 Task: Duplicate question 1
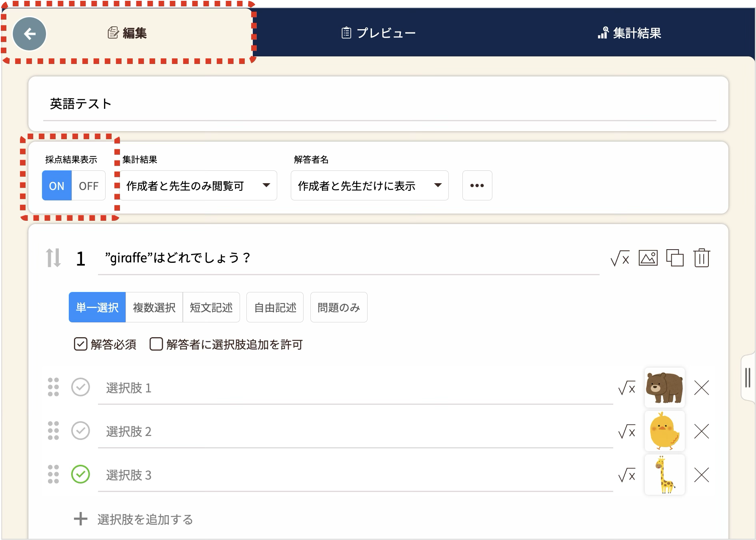pyautogui.click(x=675, y=258)
